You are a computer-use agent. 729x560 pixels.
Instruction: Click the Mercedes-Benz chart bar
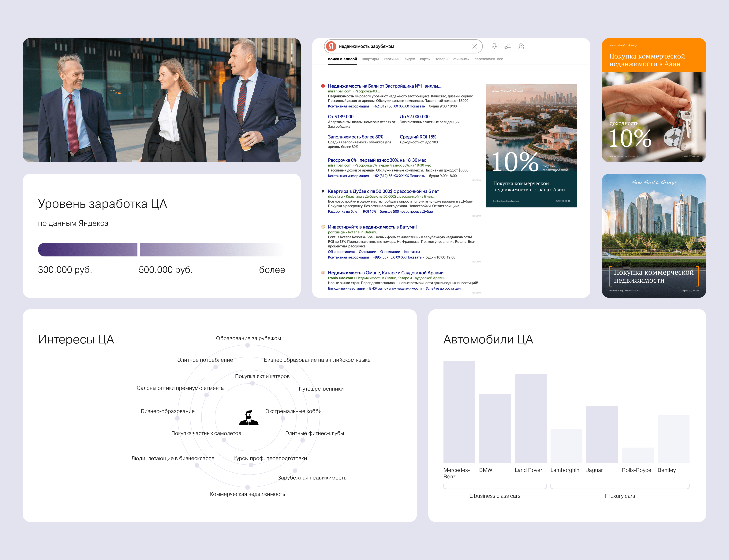(x=459, y=412)
